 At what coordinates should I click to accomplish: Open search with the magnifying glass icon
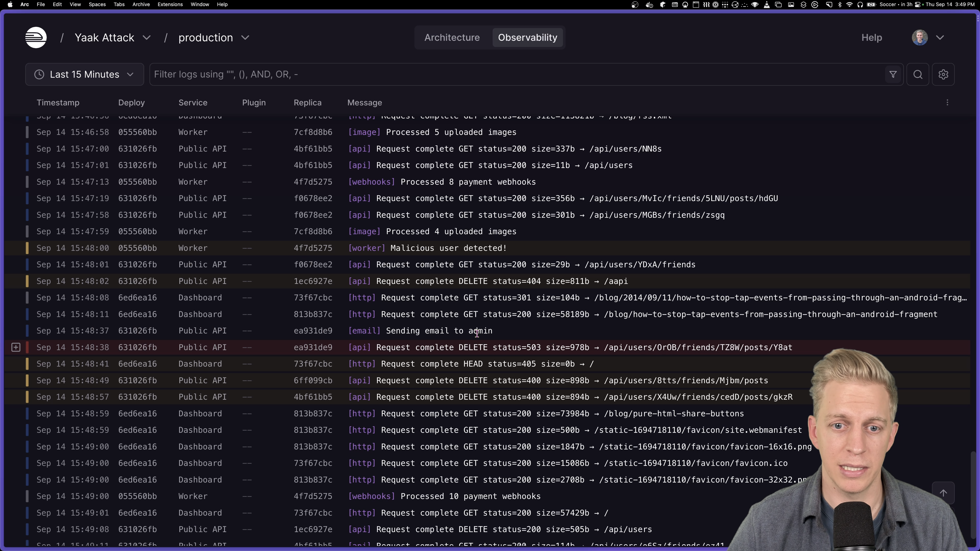coord(918,74)
